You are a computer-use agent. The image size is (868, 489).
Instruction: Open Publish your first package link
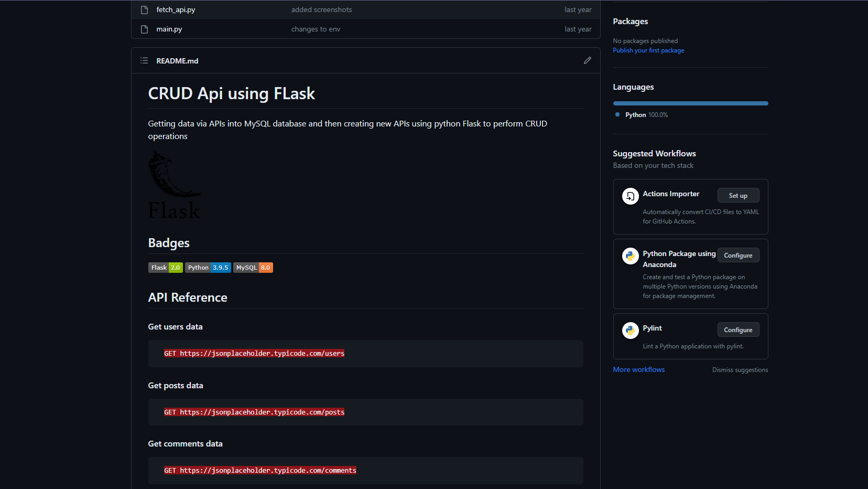pos(648,50)
